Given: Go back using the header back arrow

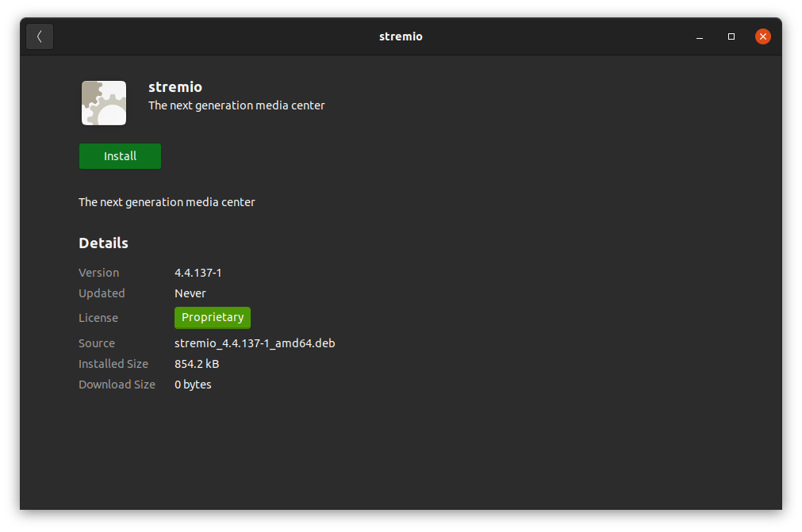Looking at the screenshot, I should tap(40, 36).
